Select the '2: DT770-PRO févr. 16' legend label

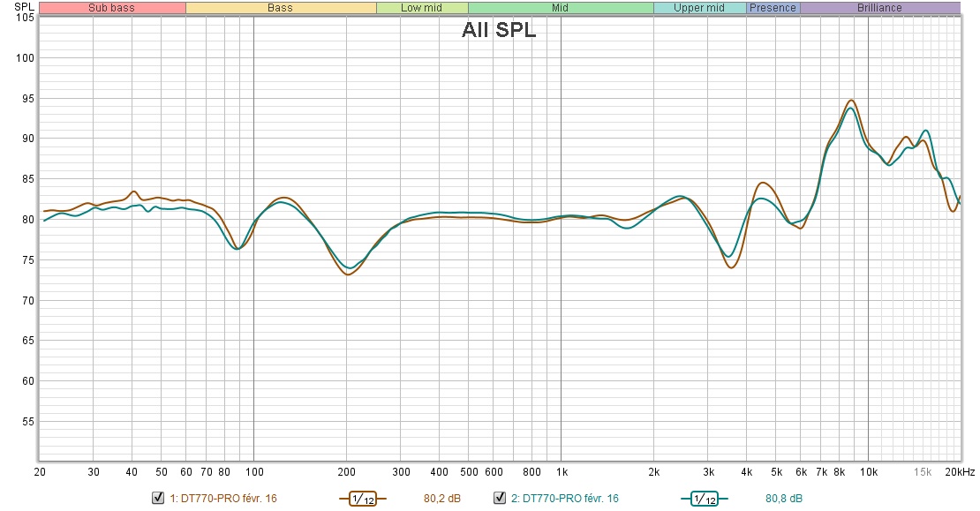coord(565,499)
